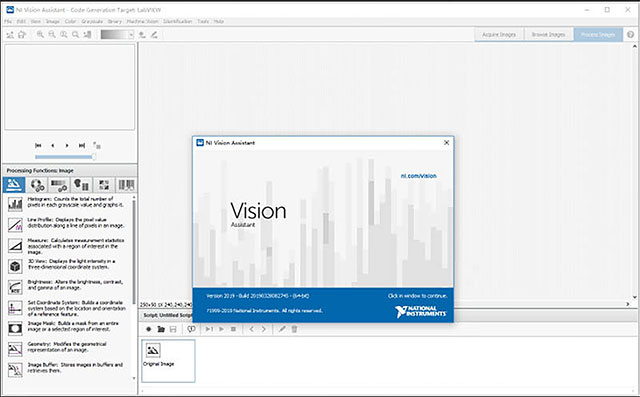Select the Set Coordinate System function
The width and height of the screenshot is (640, 397).
point(67,308)
